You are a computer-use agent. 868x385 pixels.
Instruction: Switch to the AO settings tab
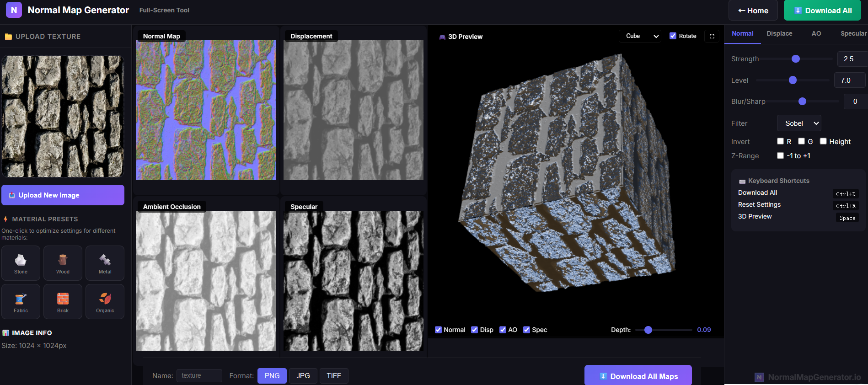coord(816,33)
